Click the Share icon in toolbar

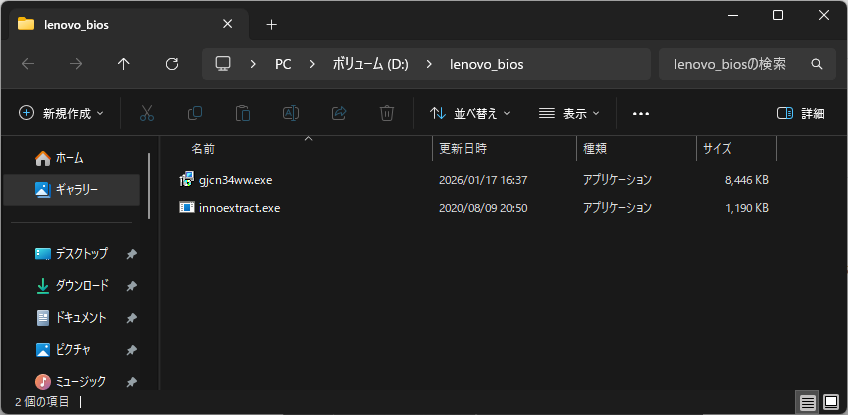338,113
